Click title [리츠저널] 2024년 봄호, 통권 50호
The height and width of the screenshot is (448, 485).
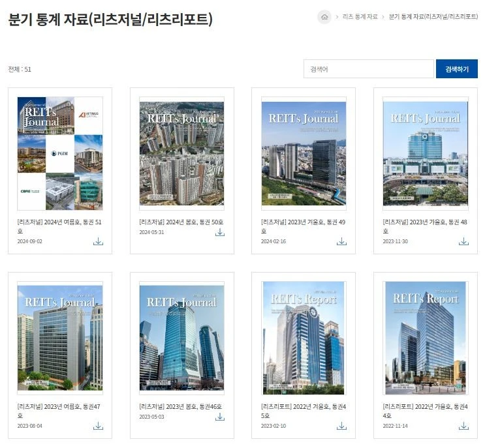(x=181, y=222)
